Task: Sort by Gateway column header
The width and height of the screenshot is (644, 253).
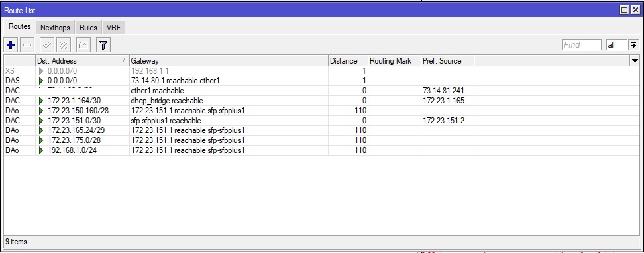Action: pyautogui.click(x=229, y=61)
